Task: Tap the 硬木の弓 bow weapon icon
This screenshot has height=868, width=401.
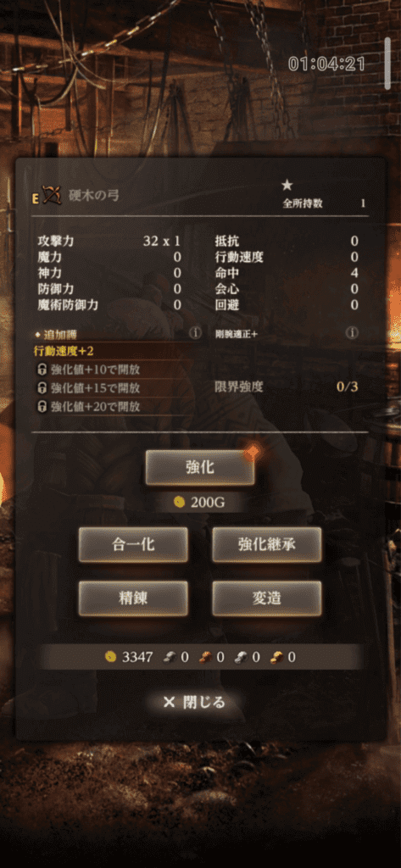Action: (x=52, y=194)
